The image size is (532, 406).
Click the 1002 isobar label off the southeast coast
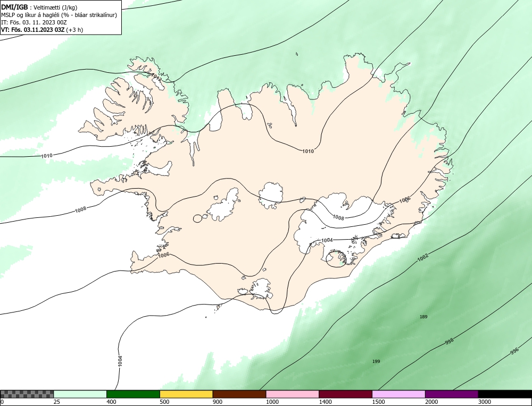tap(423, 258)
